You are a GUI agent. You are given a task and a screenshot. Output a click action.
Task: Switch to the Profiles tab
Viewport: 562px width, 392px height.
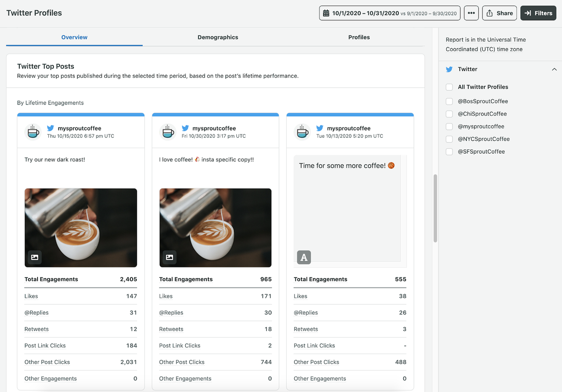coord(359,37)
